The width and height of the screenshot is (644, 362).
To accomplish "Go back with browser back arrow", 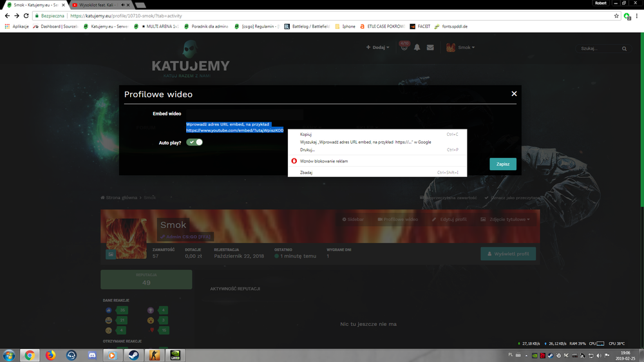I will pyautogui.click(x=7, y=15).
